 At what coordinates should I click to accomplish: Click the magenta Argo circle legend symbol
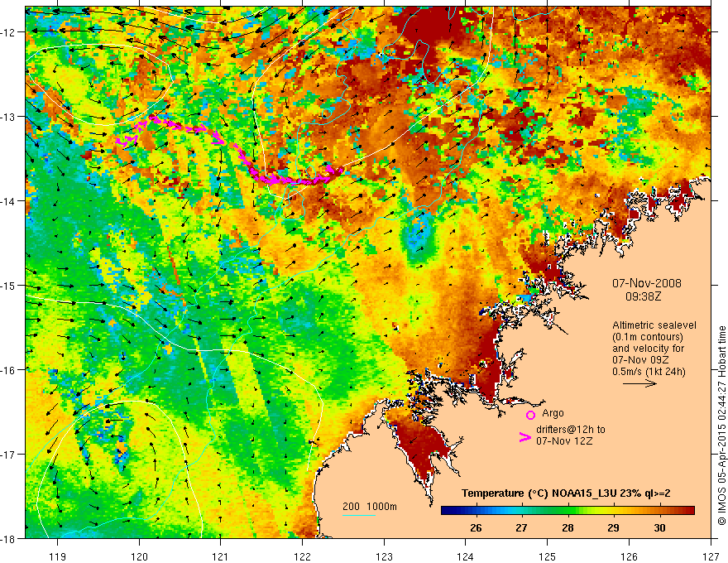coord(530,415)
